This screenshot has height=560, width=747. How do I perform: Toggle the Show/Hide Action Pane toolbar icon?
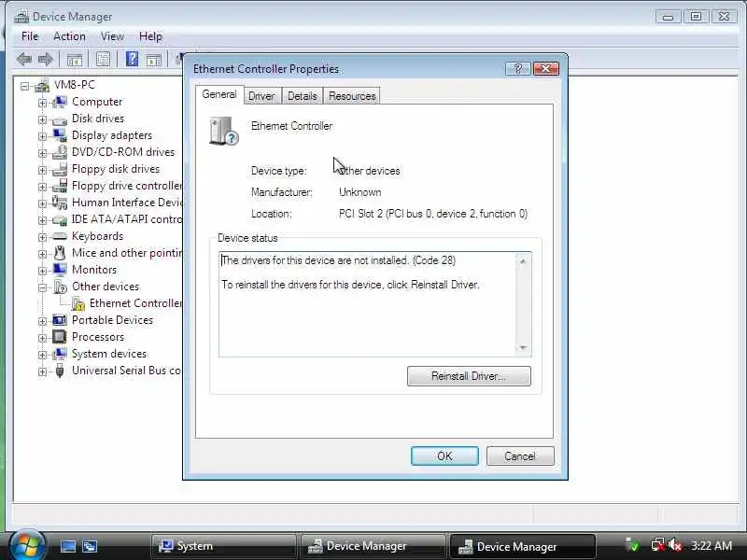(x=154, y=60)
